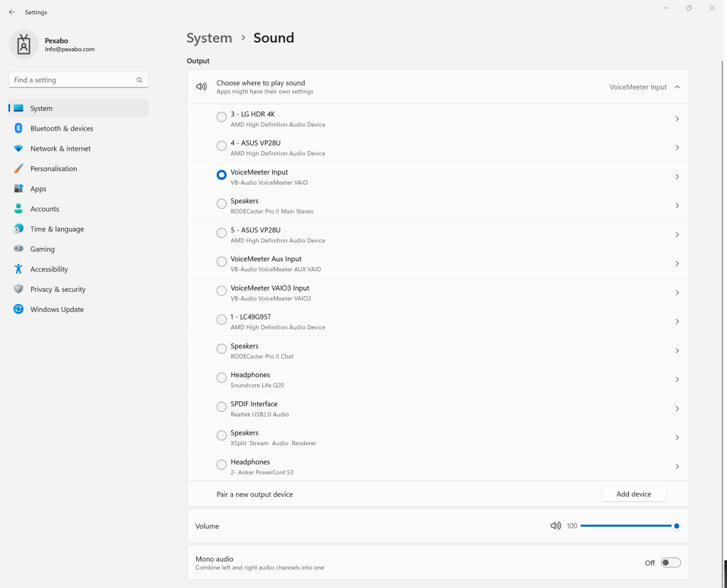This screenshot has height=588, width=727.
Task: Click the speaker icon next to Choose where to play sound
Action: (201, 87)
